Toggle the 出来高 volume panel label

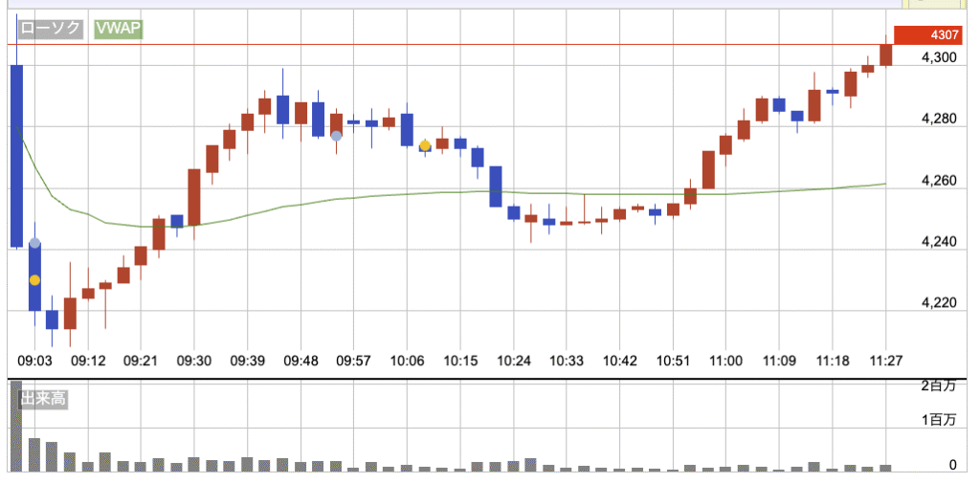point(42,398)
